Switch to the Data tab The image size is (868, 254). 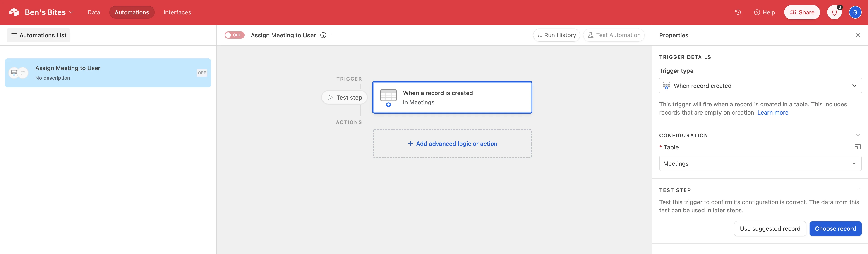click(x=94, y=12)
